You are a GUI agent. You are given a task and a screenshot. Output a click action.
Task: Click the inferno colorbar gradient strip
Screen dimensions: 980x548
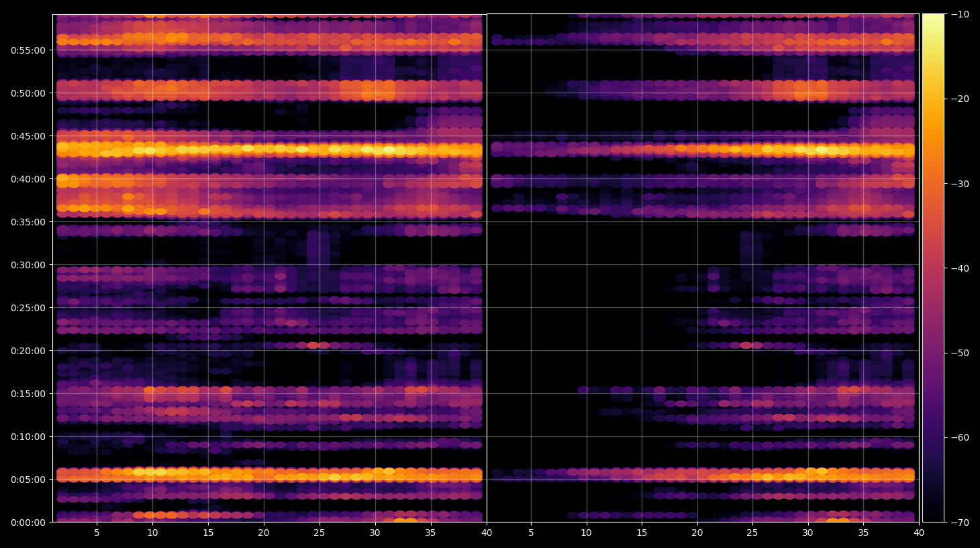tap(933, 268)
